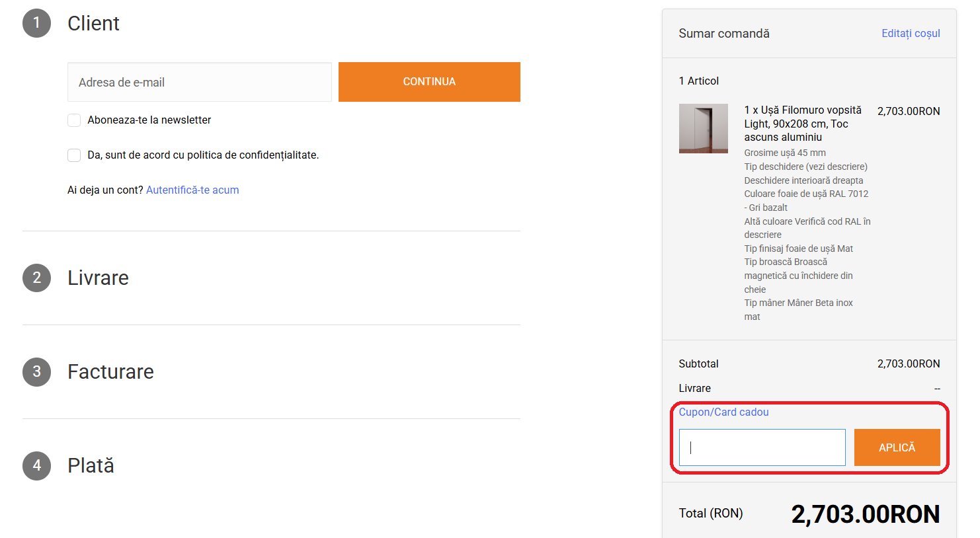Click the Ușă Filomuro product title
Screen dimensions: 980x538
802,124
